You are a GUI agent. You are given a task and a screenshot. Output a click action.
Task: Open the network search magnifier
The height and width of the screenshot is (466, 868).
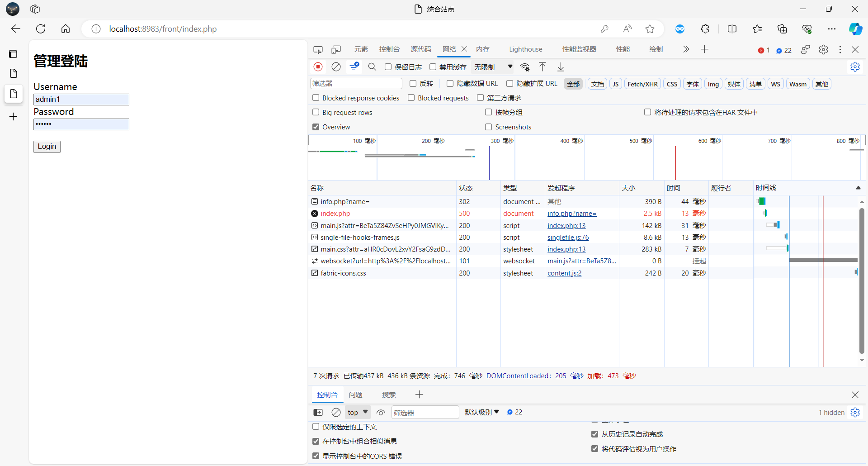pos(372,67)
